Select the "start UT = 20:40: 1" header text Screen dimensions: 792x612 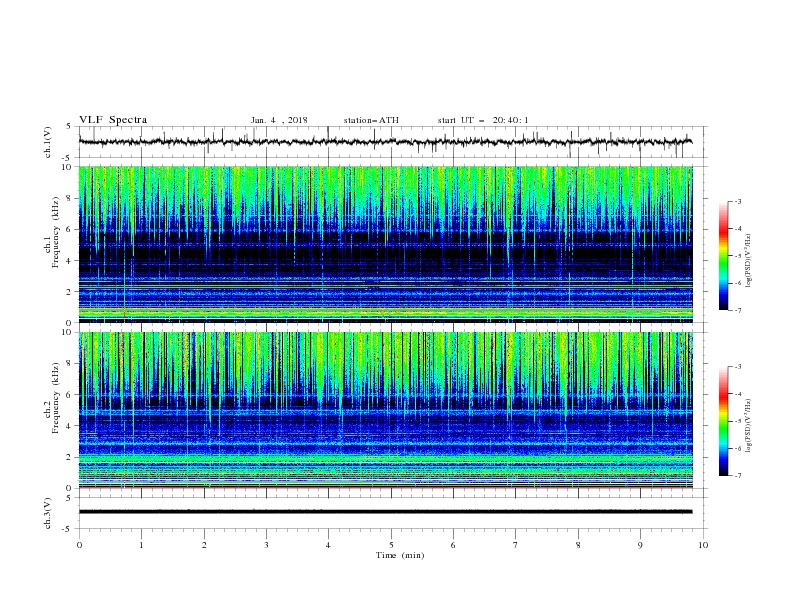(x=483, y=120)
